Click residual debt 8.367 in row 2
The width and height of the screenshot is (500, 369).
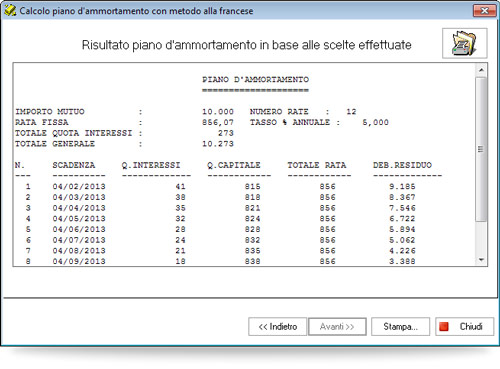coord(402,197)
